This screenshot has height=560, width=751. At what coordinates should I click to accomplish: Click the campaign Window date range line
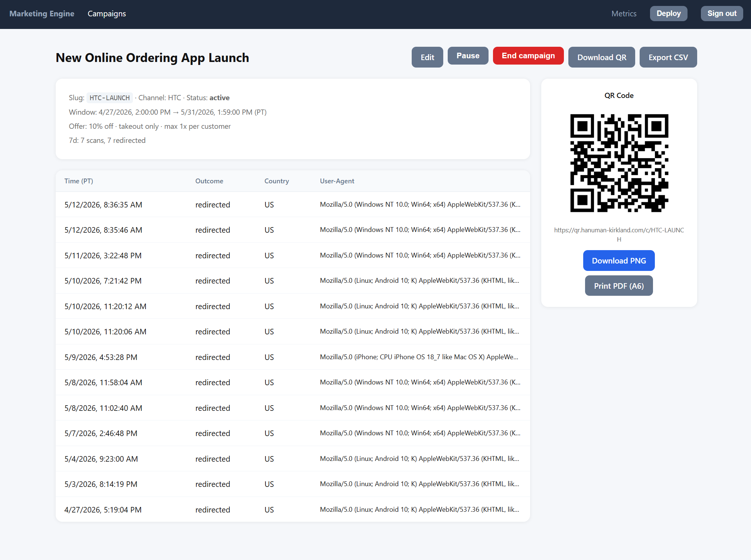167,112
